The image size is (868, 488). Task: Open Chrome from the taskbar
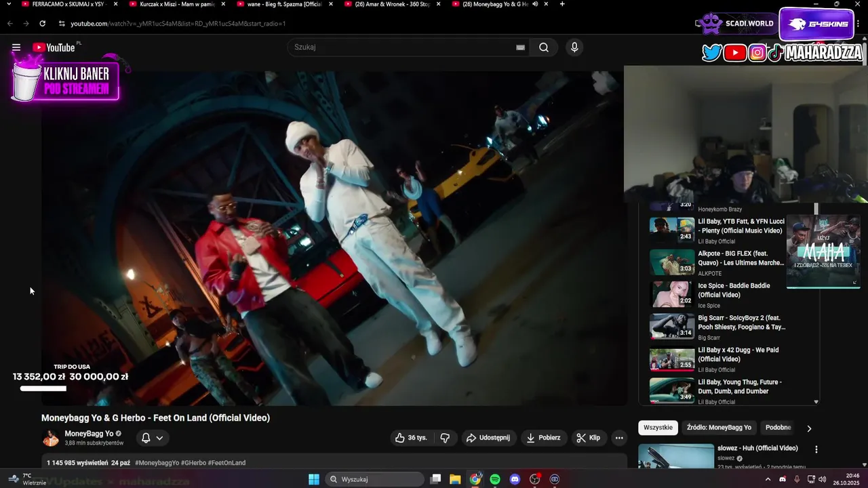475,479
